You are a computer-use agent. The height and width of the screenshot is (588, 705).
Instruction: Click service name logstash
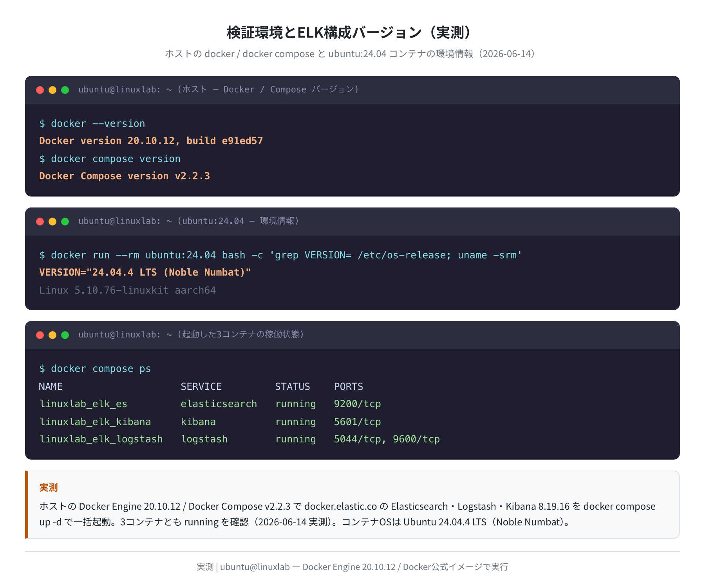click(204, 439)
